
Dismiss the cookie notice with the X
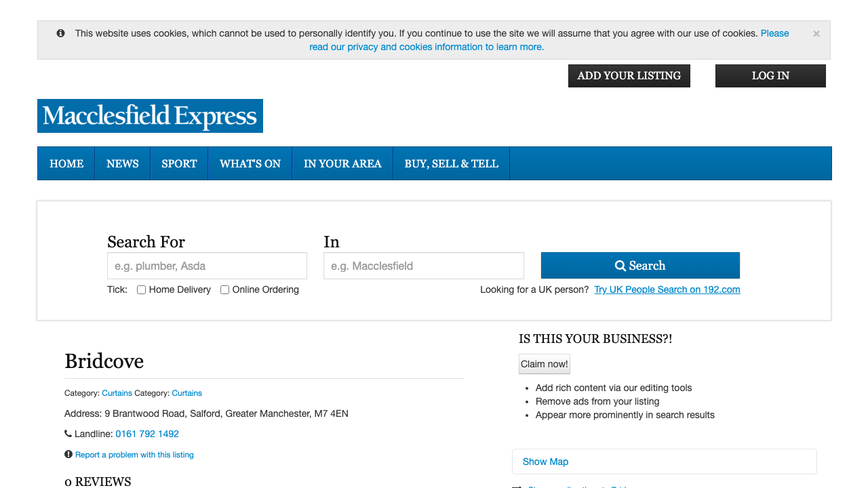[816, 34]
